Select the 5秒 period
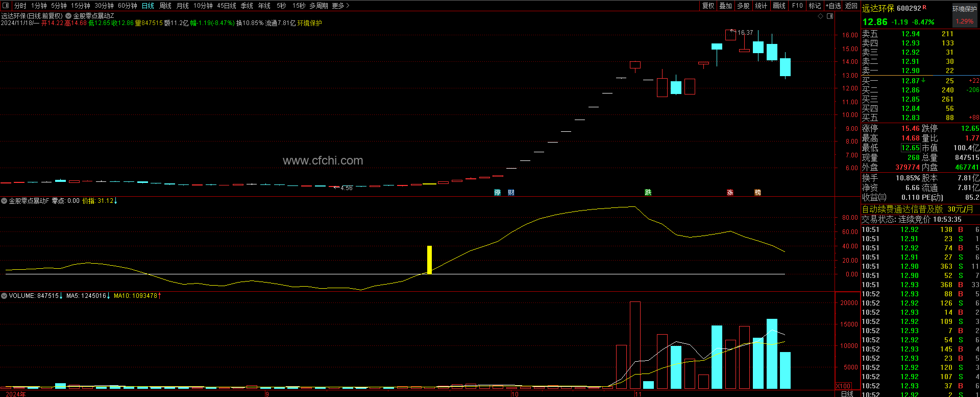Image resolution: width=980 pixels, height=397 pixels. (281, 6)
